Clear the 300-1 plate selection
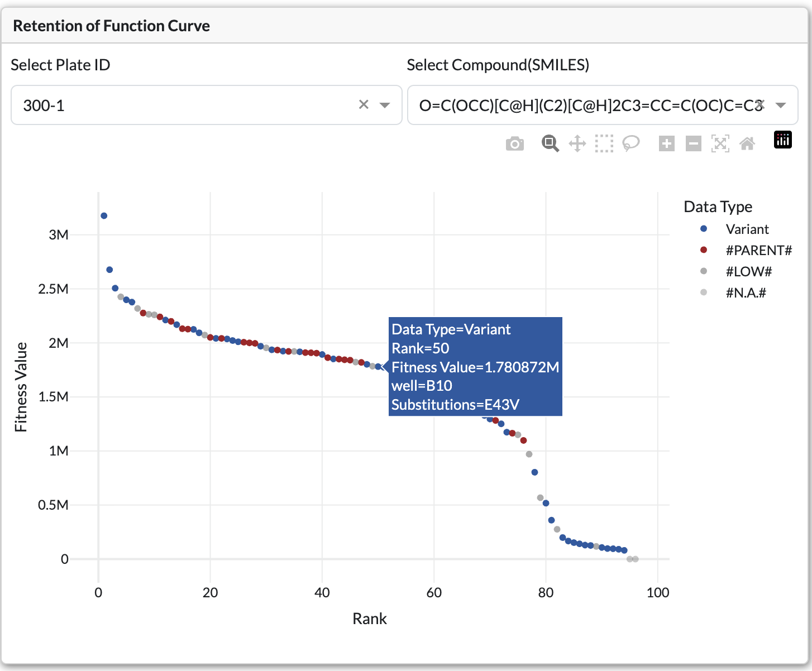The height and width of the screenshot is (671, 812). (364, 104)
